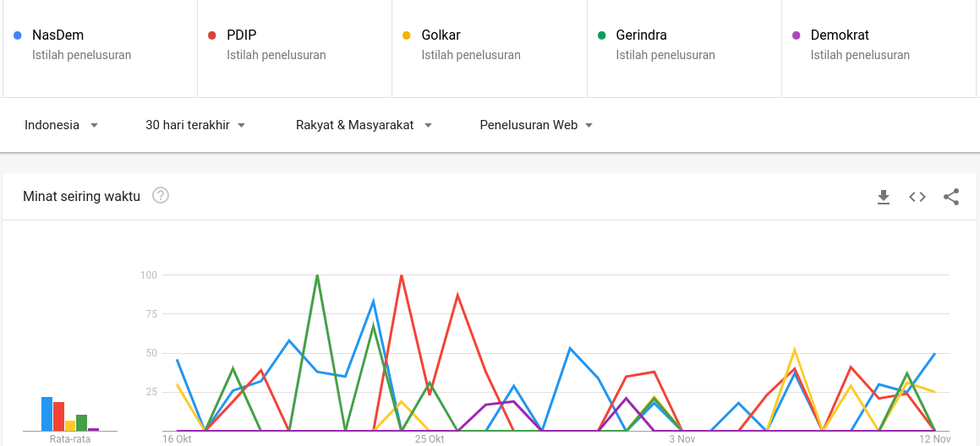Click the green Gerindra average bar

click(82, 422)
